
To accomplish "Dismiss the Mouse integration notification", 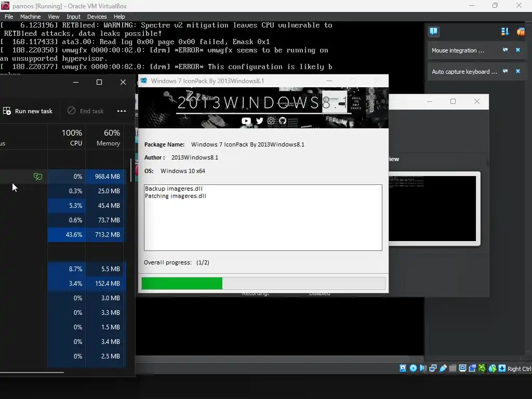I will (518, 50).
